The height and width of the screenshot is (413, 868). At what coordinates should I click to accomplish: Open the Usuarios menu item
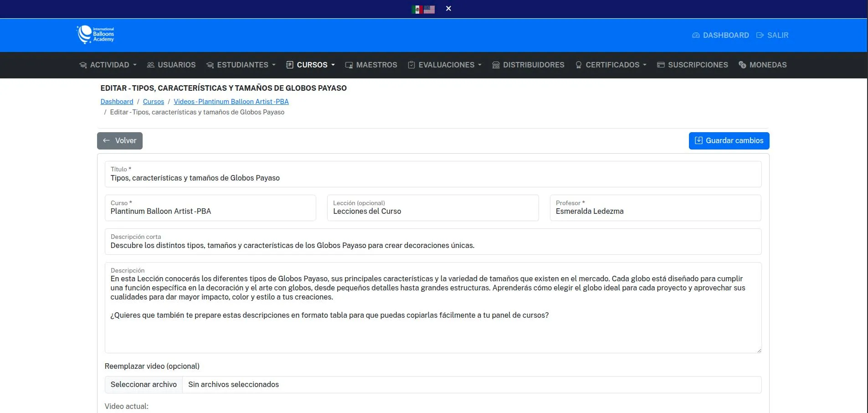171,65
